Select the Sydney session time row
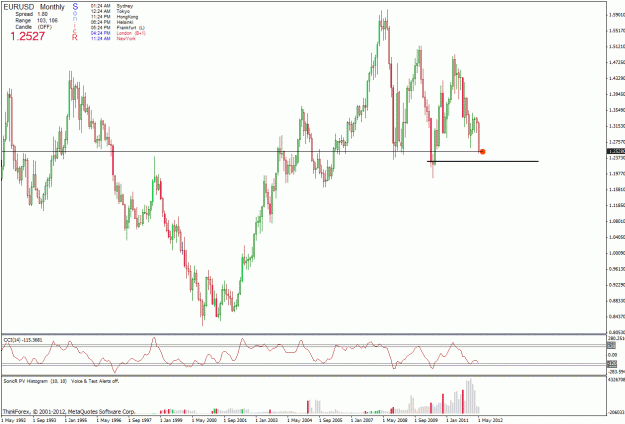The width and height of the screenshot is (625, 424). pos(112,6)
